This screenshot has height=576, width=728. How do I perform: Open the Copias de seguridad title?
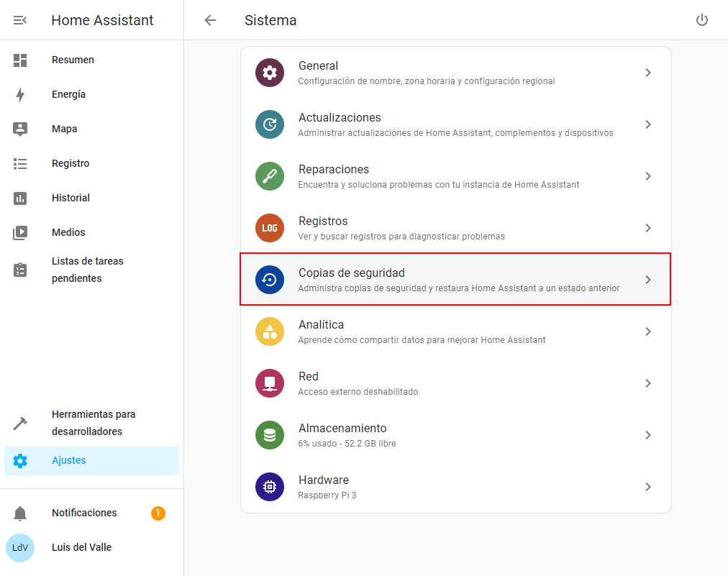[x=352, y=273]
